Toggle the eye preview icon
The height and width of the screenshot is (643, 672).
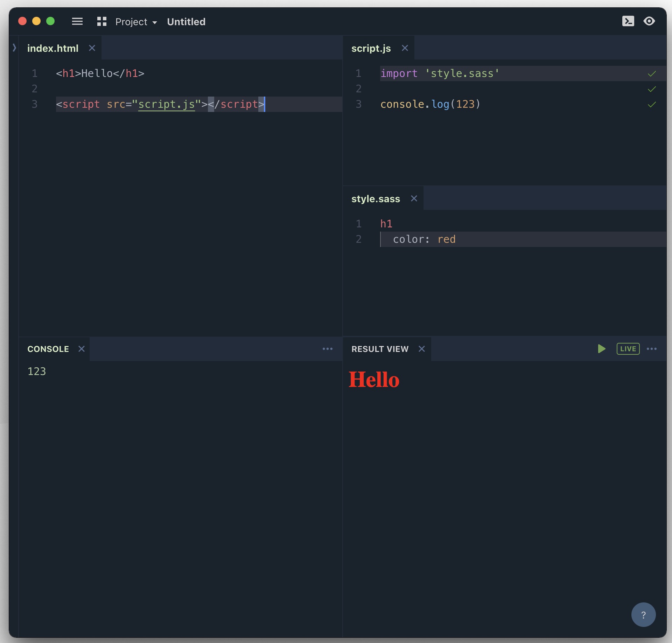point(649,21)
